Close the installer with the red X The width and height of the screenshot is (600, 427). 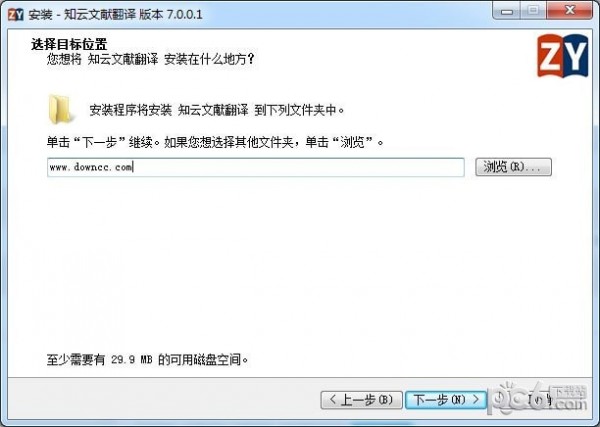click(x=569, y=11)
